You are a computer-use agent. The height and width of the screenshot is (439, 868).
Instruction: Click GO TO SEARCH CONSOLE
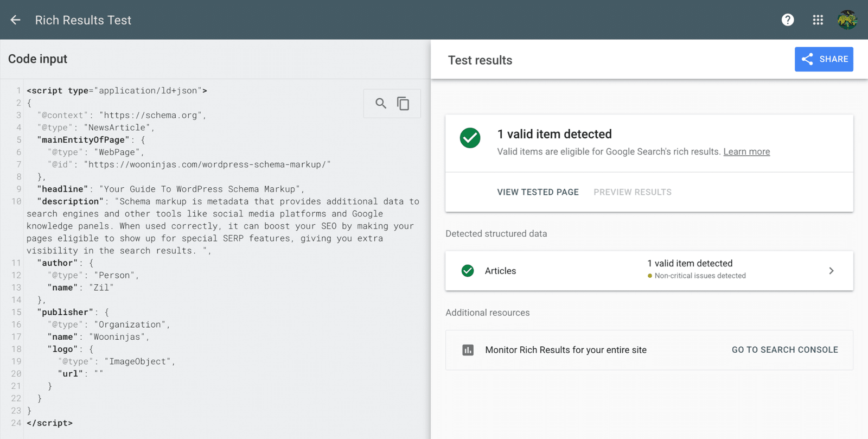tap(785, 350)
